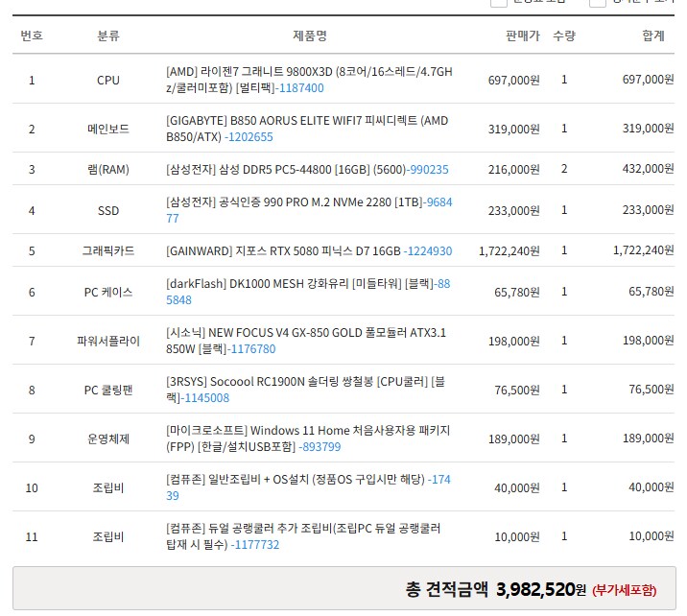Click the 432,000원 RAM total
This screenshot has height=616, width=687.
click(x=648, y=169)
